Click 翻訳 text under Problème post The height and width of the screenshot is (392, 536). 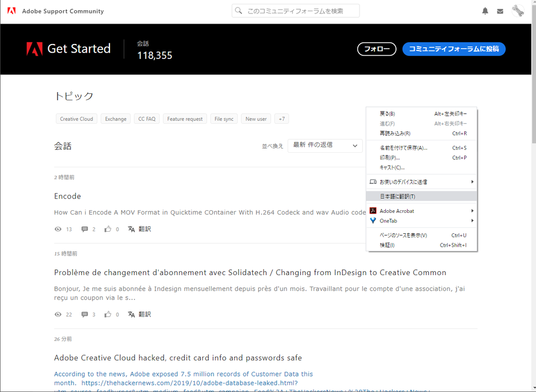click(x=145, y=314)
